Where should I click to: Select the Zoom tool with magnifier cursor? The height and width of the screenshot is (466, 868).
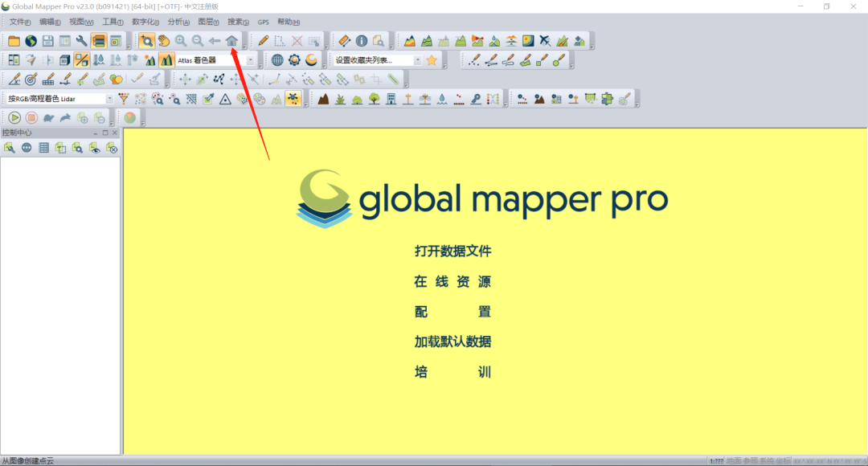click(x=146, y=41)
